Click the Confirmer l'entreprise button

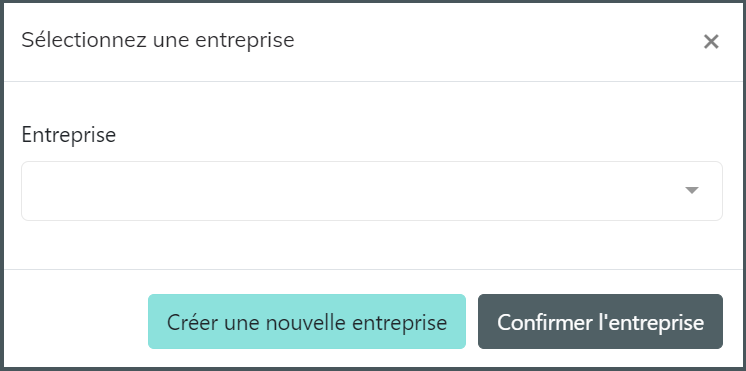(600, 322)
